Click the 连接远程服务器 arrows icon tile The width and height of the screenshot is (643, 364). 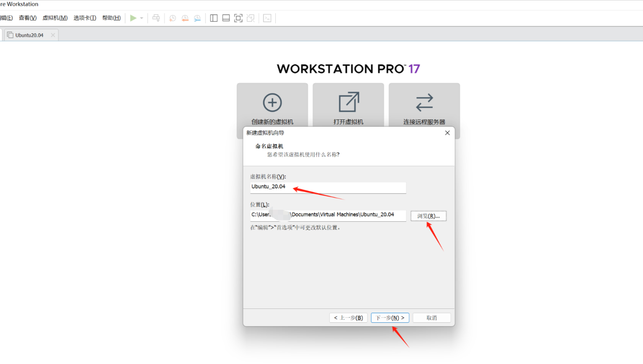[x=424, y=105]
